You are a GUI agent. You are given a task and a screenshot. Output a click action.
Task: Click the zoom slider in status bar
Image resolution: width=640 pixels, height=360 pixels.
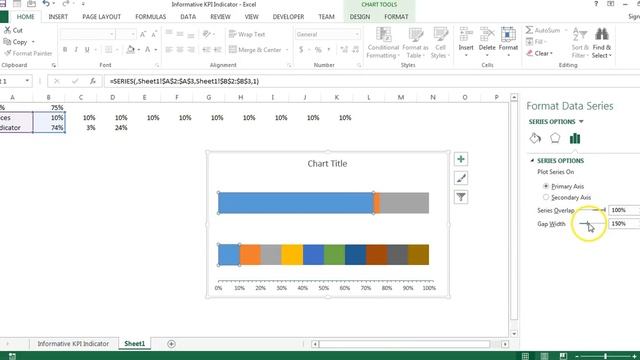click(605, 356)
